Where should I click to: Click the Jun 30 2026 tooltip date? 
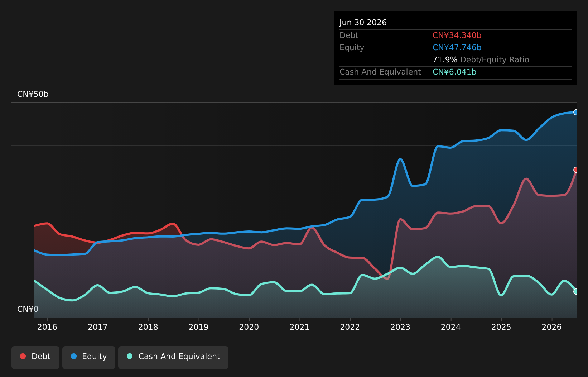tap(363, 23)
